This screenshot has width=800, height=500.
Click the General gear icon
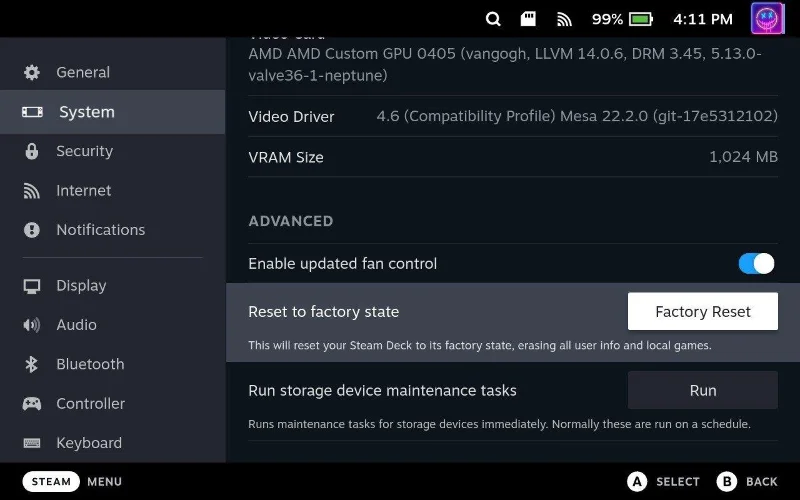tap(32, 73)
